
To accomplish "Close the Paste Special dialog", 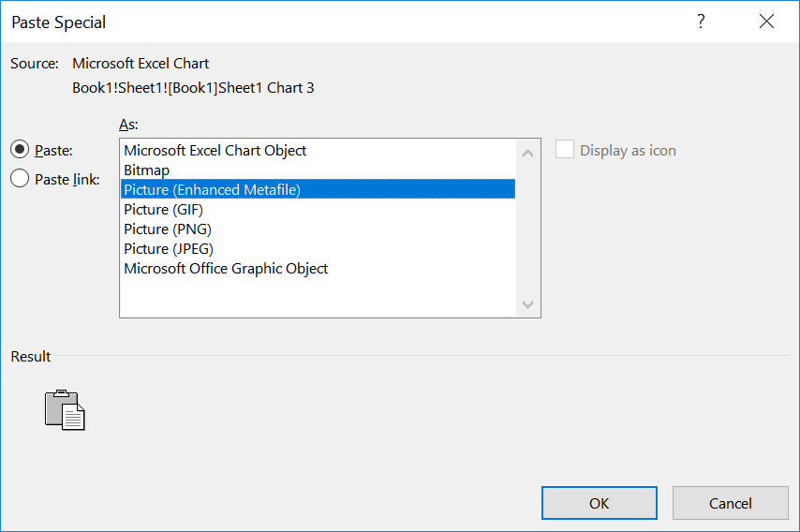I will tap(767, 22).
